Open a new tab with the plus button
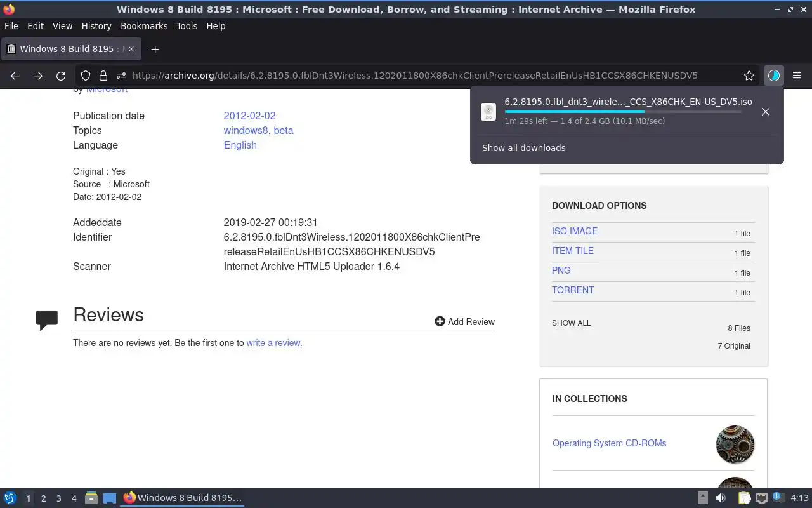812x508 pixels. (x=155, y=49)
